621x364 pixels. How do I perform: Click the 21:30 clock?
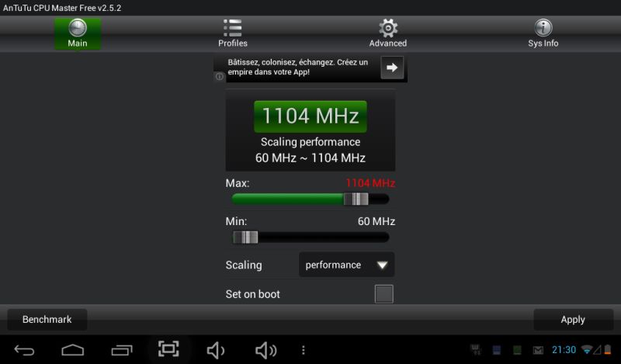[x=564, y=350]
